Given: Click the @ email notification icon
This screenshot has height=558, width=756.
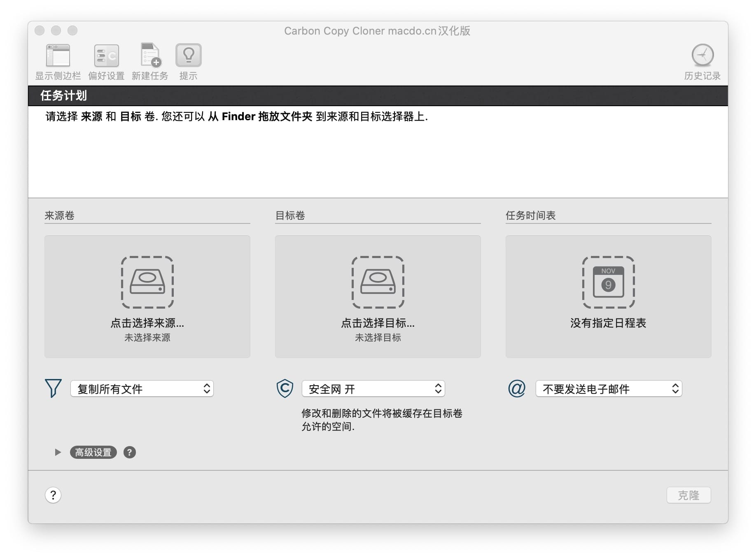Looking at the screenshot, I should [x=517, y=388].
